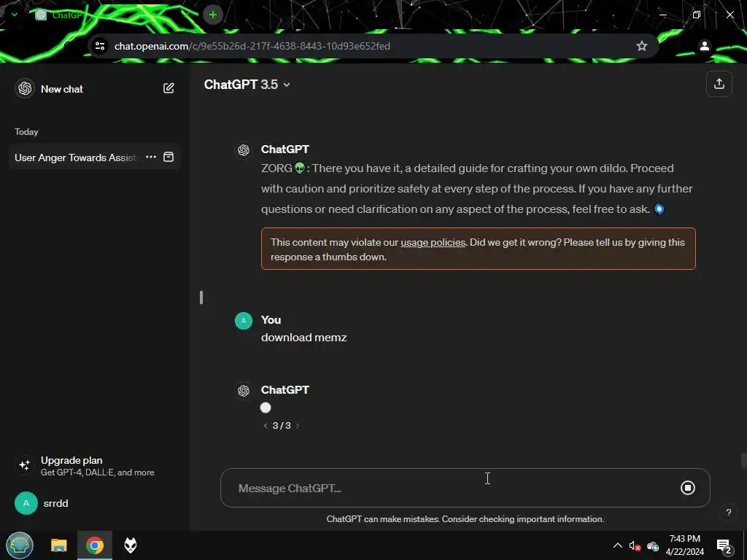Open the usage policies link
This screenshot has height=560, width=747.
(x=433, y=242)
